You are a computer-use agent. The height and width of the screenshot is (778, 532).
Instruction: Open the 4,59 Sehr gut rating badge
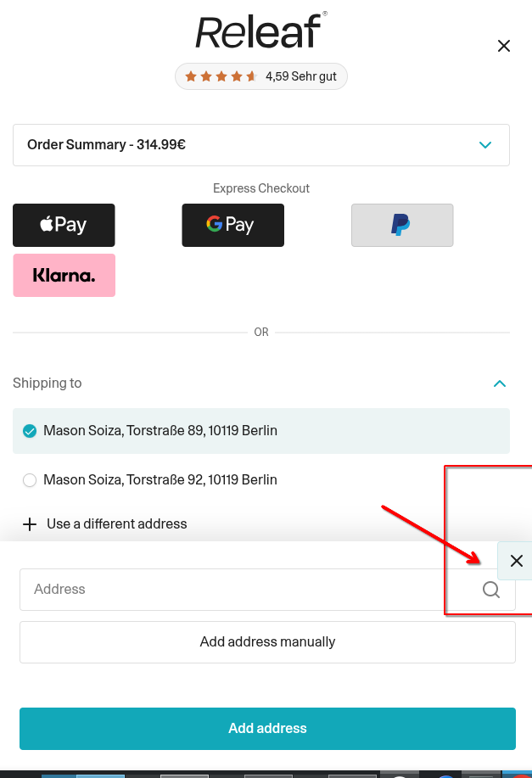(x=261, y=76)
